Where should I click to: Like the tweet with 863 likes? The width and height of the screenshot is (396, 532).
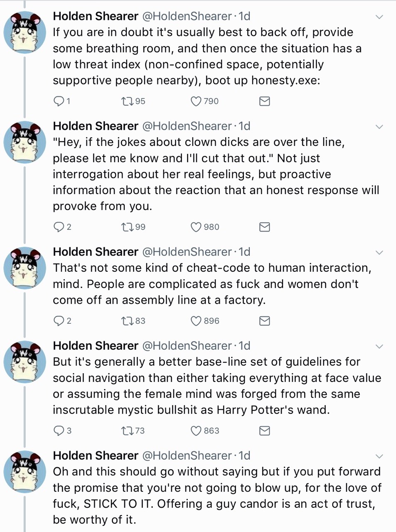pos(196,431)
